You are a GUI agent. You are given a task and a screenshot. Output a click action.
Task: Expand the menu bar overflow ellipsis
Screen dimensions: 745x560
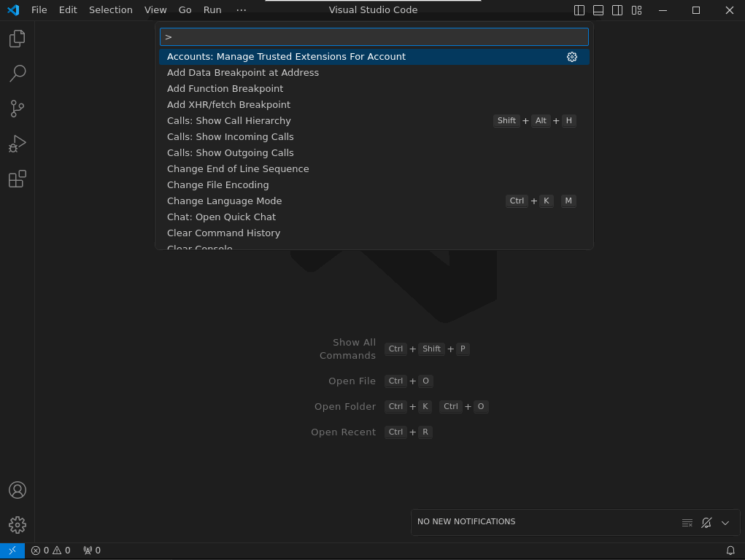click(x=242, y=10)
